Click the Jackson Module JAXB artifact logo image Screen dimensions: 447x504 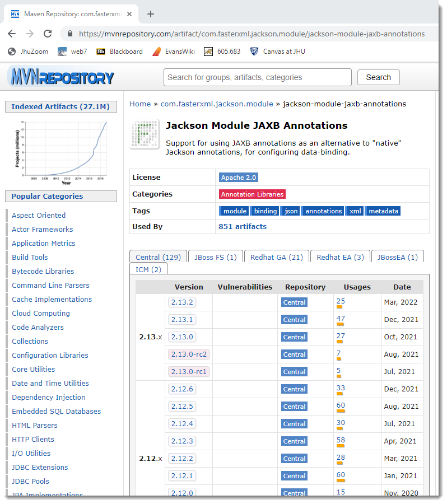point(145,134)
